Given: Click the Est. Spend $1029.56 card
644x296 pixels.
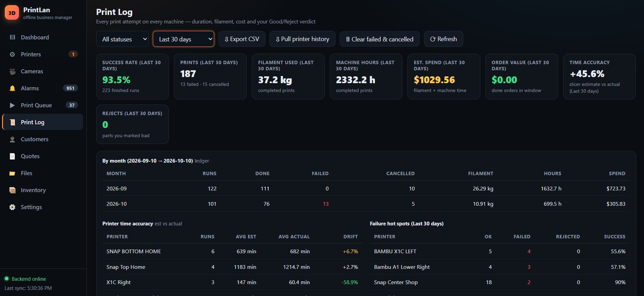Looking at the screenshot, I should (x=444, y=76).
